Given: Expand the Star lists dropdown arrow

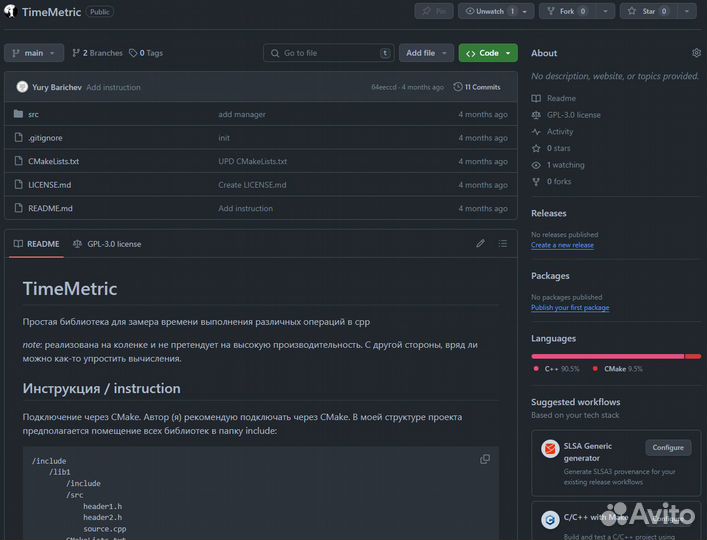Looking at the screenshot, I should click(x=686, y=11).
